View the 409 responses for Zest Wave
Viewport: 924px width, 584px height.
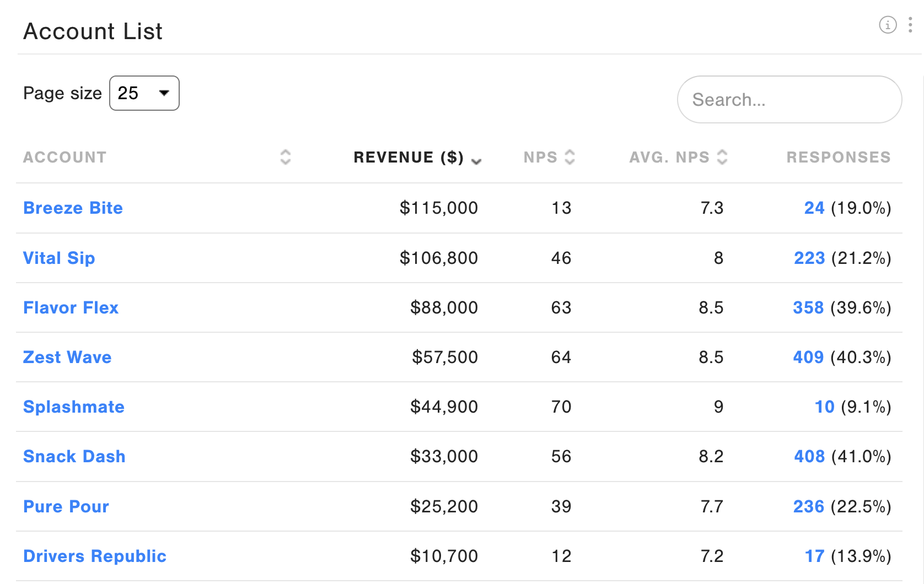pos(808,357)
